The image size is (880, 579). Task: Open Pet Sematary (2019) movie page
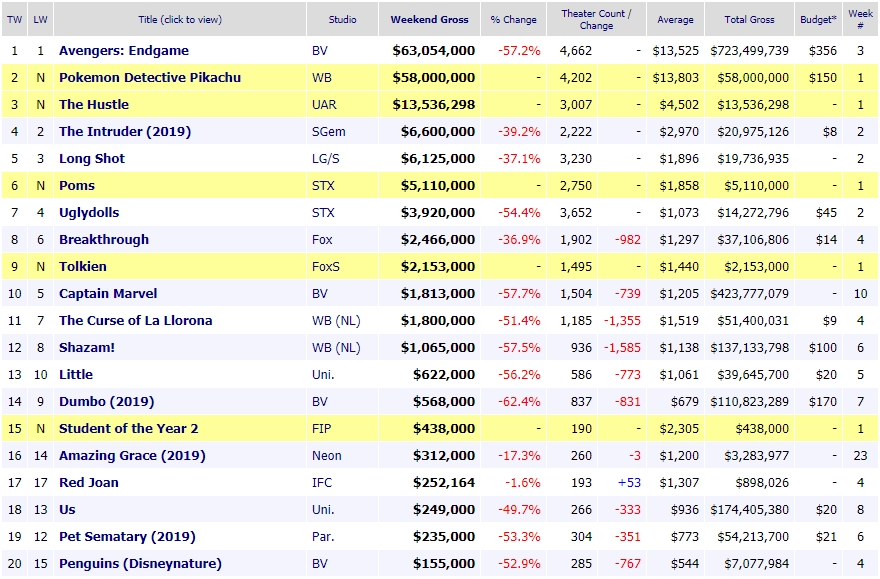[127, 536]
